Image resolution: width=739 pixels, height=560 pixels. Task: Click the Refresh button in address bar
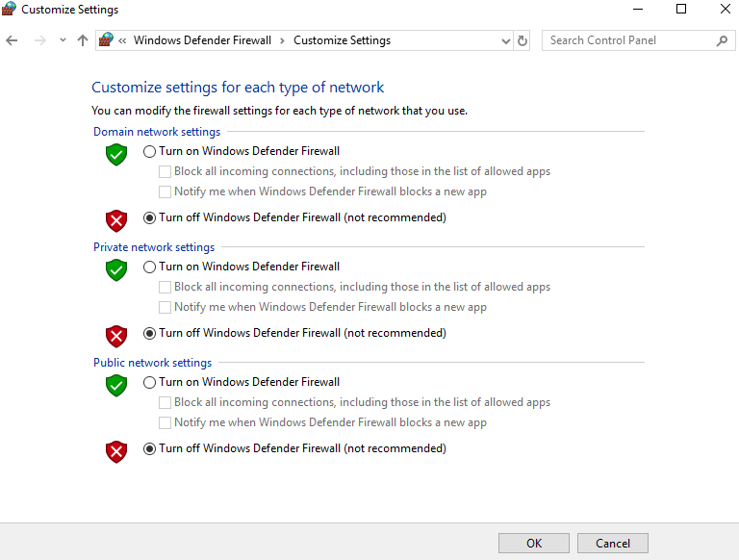[x=522, y=40]
